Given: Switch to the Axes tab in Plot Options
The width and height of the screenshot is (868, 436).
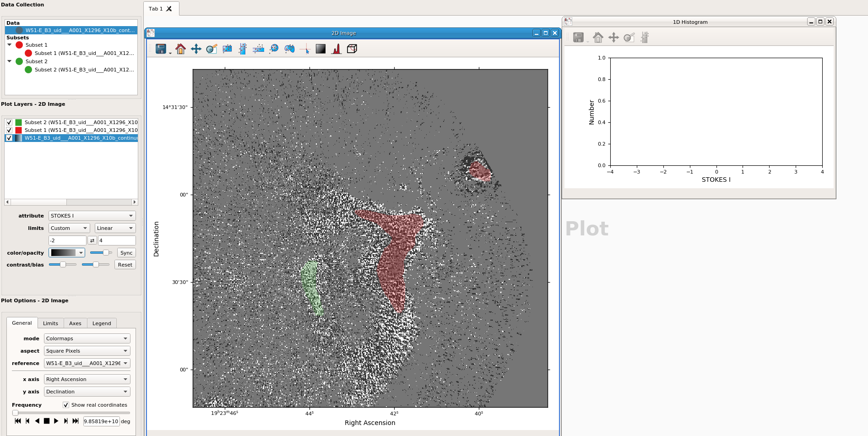Looking at the screenshot, I should click(75, 323).
